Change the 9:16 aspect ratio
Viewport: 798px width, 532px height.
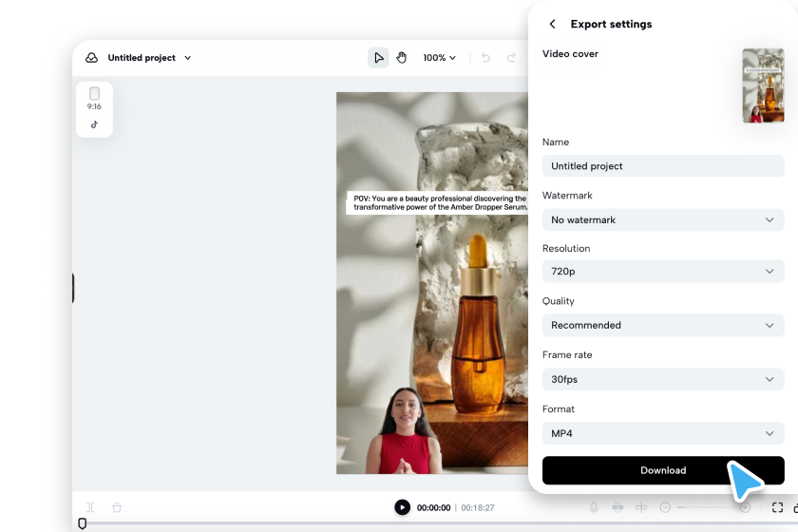click(94, 99)
